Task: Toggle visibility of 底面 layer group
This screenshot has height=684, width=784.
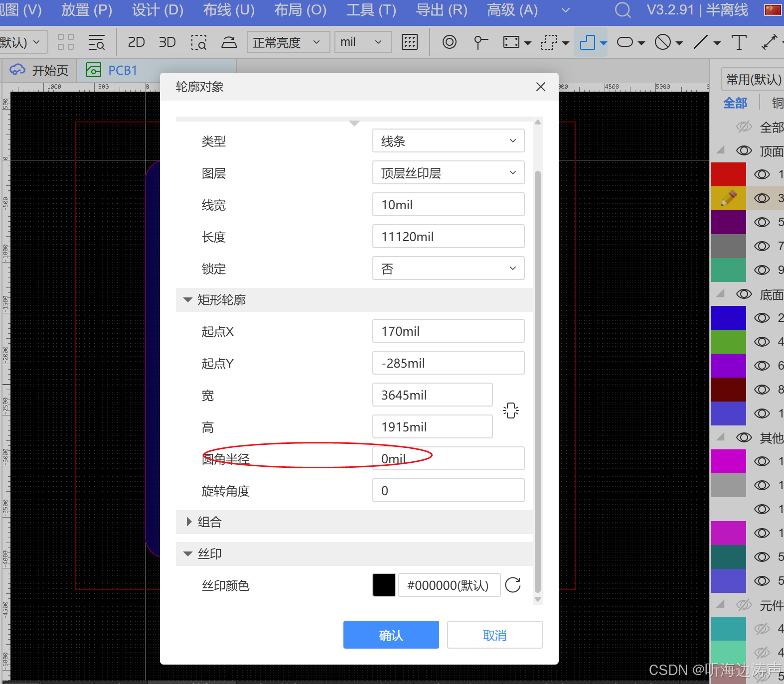Action: click(744, 294)
